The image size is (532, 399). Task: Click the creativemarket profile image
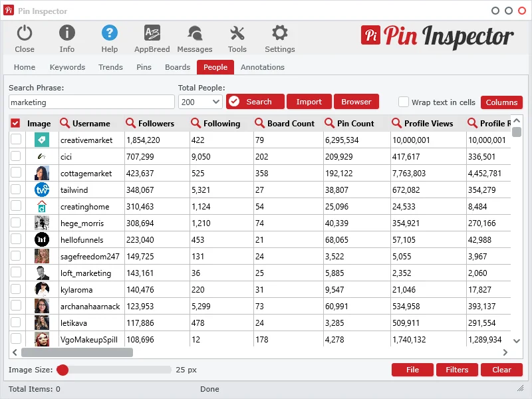point(42,140)
